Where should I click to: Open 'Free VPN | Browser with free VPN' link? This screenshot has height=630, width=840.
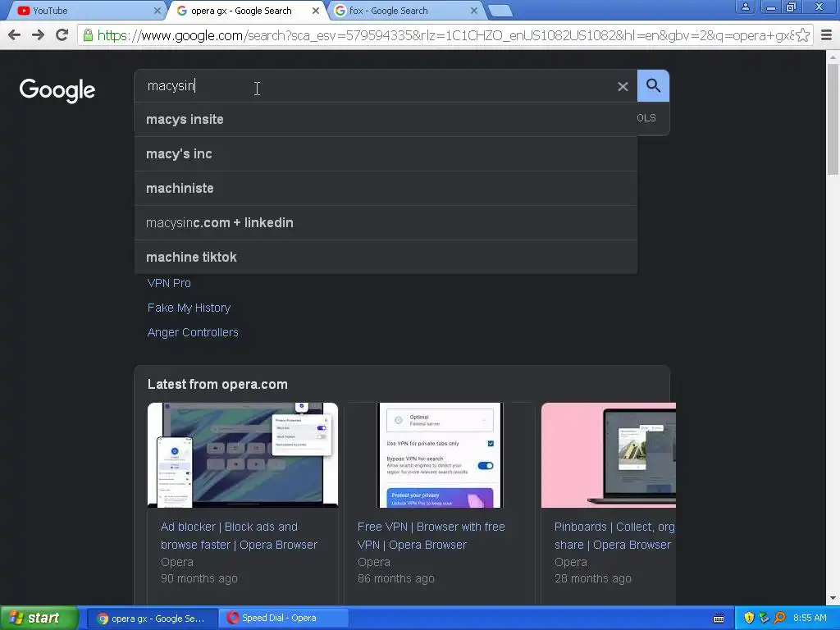click(x=431, y=536)
